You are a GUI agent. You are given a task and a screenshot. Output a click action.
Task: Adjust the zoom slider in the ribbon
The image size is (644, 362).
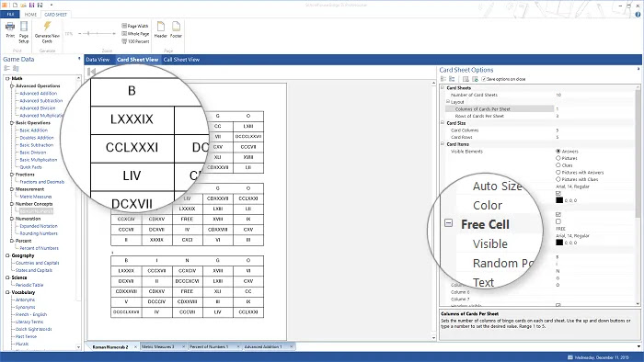pos(88,34)
